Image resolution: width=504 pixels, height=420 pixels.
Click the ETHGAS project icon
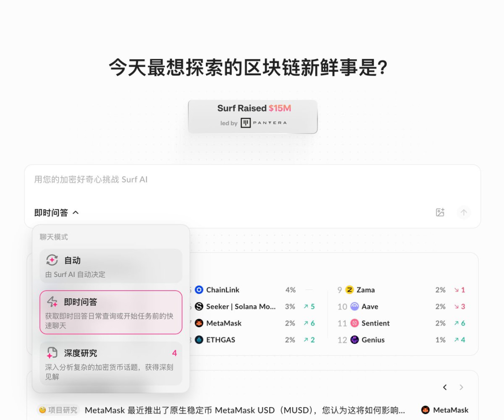(x=199, y=340)
